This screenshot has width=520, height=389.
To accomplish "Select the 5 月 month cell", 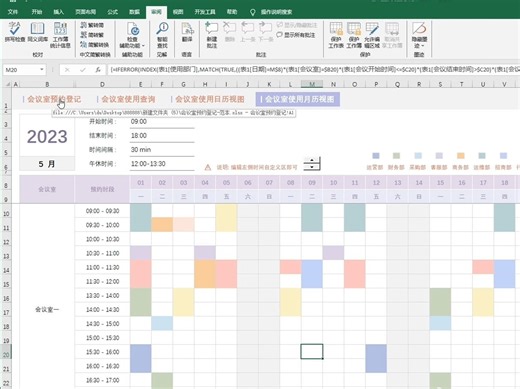I will (47, 164).
